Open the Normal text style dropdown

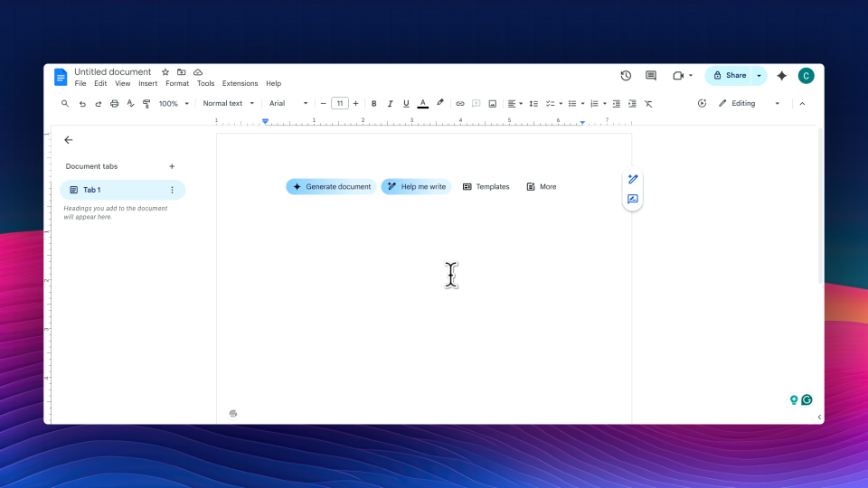click(228, 103)
